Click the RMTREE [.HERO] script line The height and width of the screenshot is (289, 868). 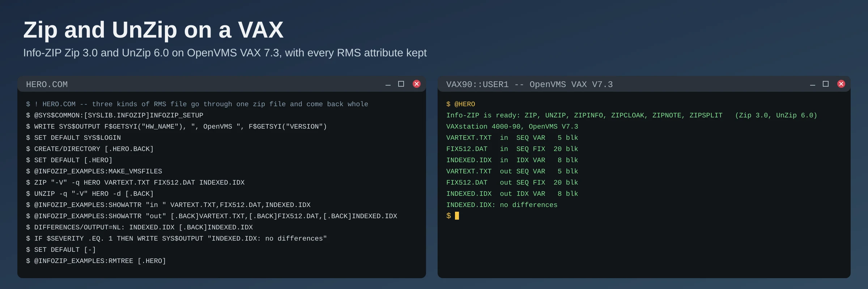tap(96, 261)
